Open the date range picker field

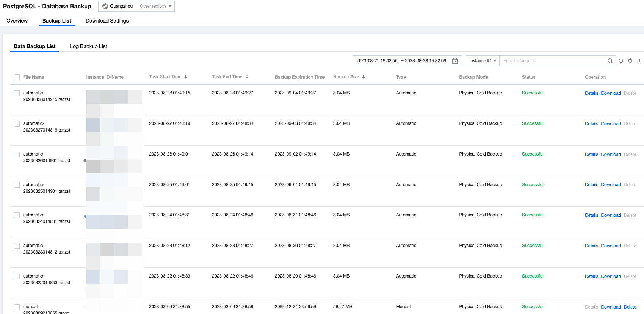[401, 61]
